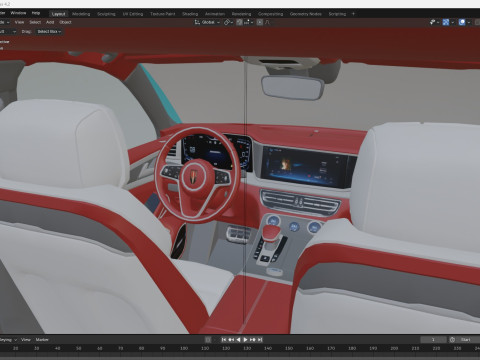Switch to the Layout workspace tab
Screen dimensions: 480x360
58,14
